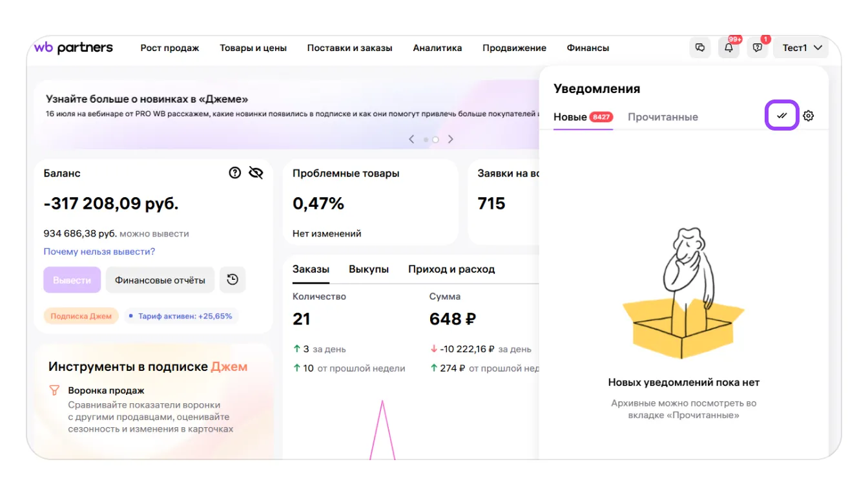Click Новых уведомлений пока нет message
The height and width of the screenshot is (495, 868).
click(x=684, y=383)
